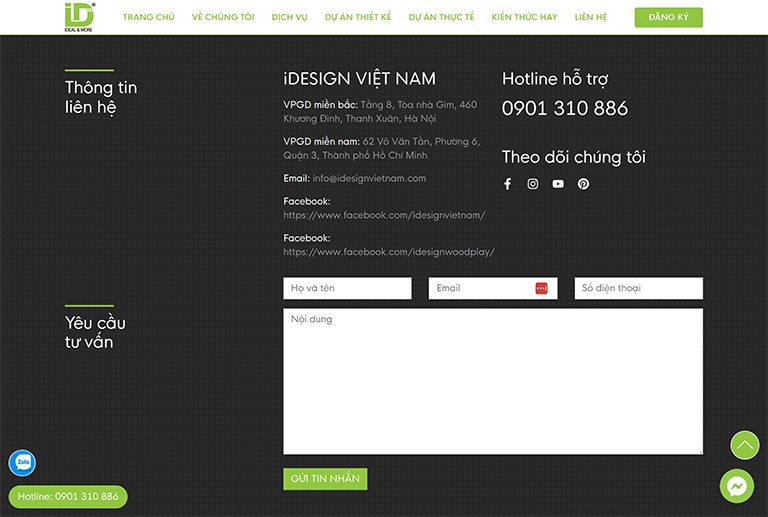
Task: Click the VPGD miền bắc address text
Action: coord(380,112)
